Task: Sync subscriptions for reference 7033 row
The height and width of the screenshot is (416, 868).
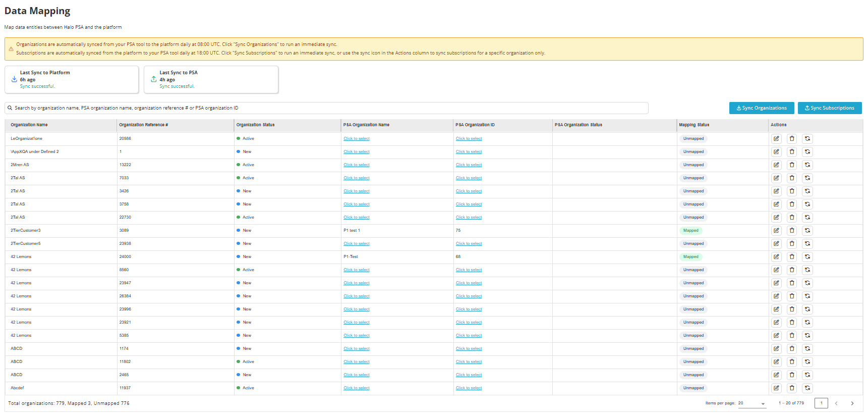Action: (807, 178)
